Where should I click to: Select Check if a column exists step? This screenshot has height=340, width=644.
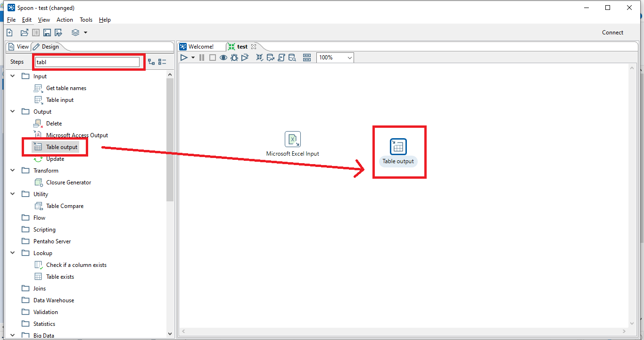(76, 265)
